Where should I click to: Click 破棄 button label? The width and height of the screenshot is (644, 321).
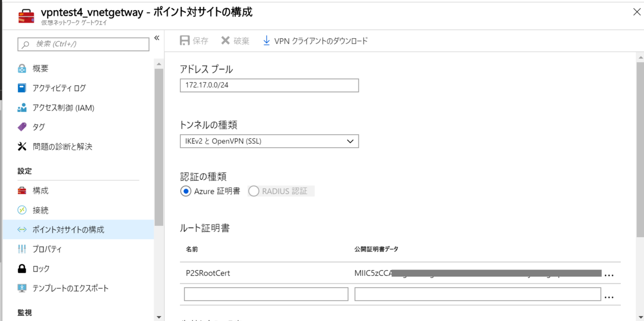pyautogui.click(x=241, y=41)
